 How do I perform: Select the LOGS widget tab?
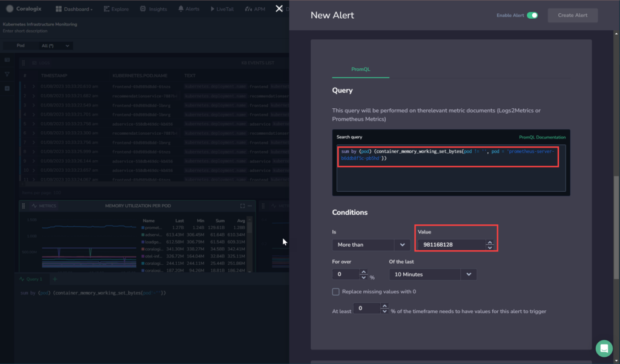(41, 63)
